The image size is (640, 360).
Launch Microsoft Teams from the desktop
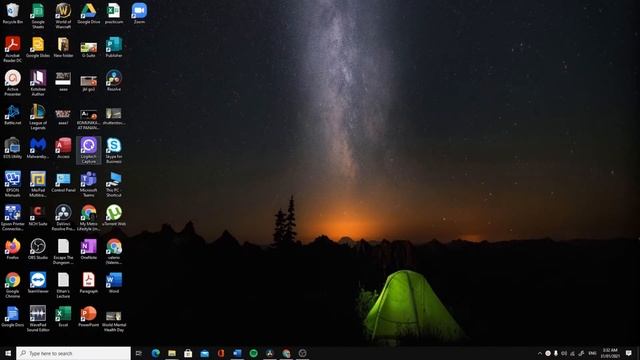coord(89,184)
